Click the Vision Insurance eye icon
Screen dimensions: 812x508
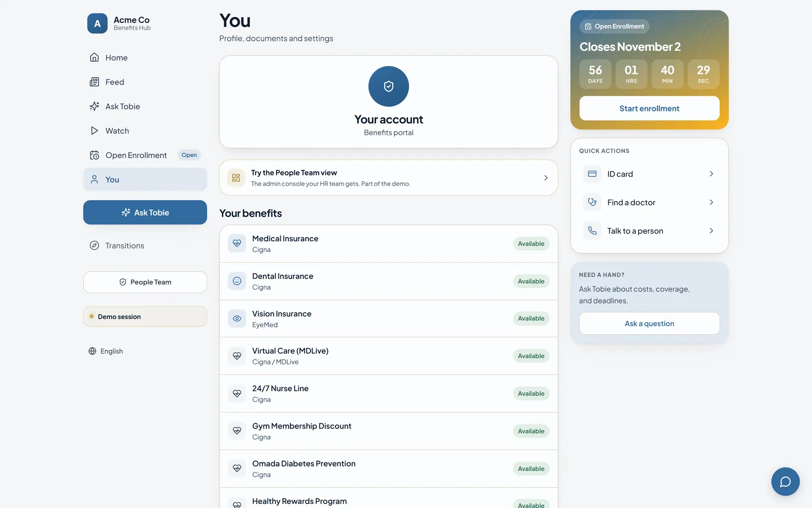pos(237,319)
